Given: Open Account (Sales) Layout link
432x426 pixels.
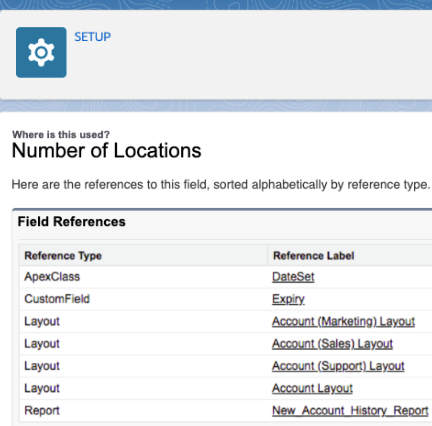Looking at the screenshot, I should click(332, 344).
